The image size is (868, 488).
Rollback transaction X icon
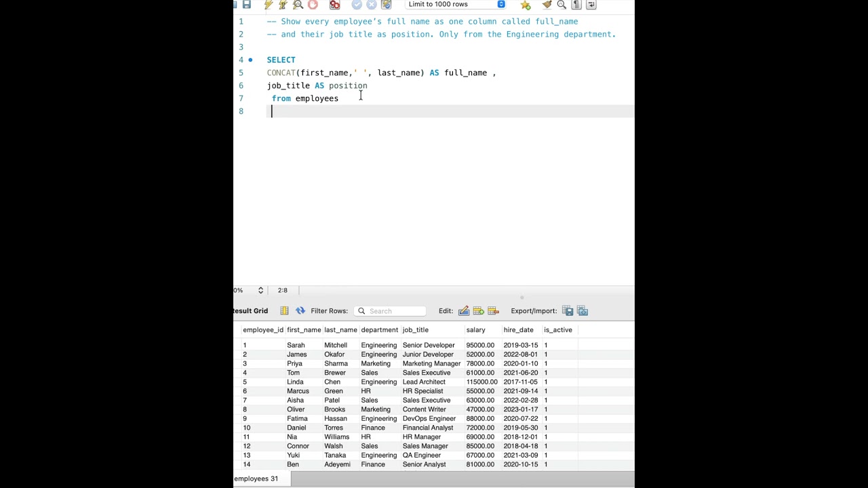pos(371,4)
